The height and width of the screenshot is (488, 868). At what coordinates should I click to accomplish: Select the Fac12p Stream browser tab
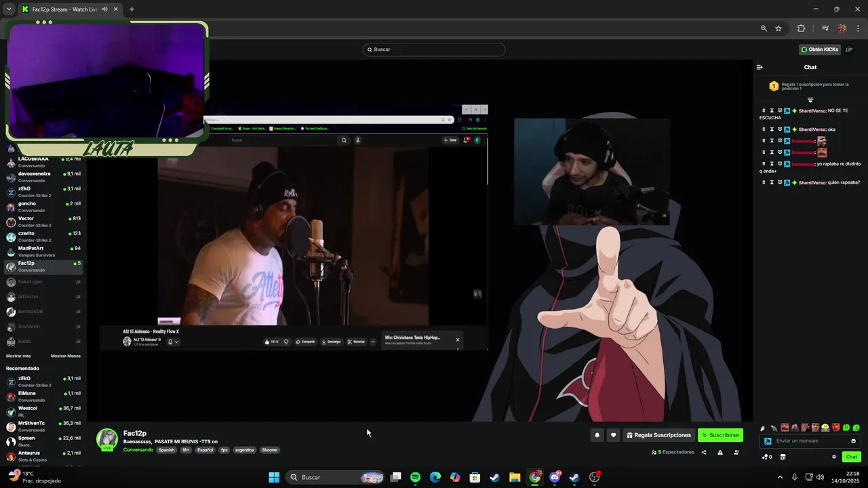[64, 9]
